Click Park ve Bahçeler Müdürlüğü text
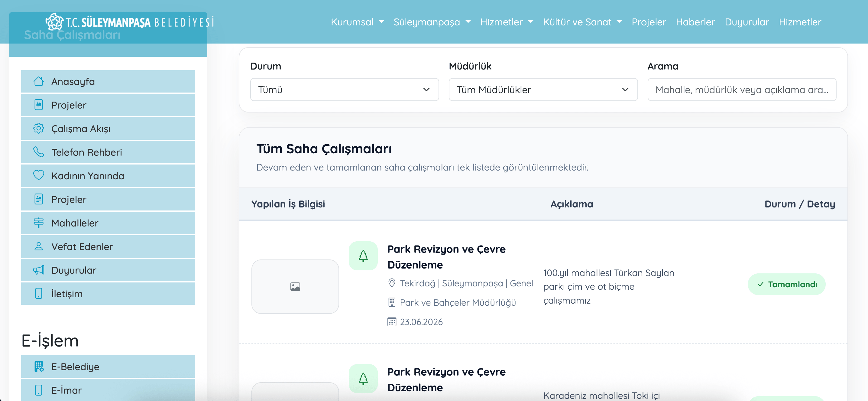Screen dimensions: 868x401 (458, 302)
